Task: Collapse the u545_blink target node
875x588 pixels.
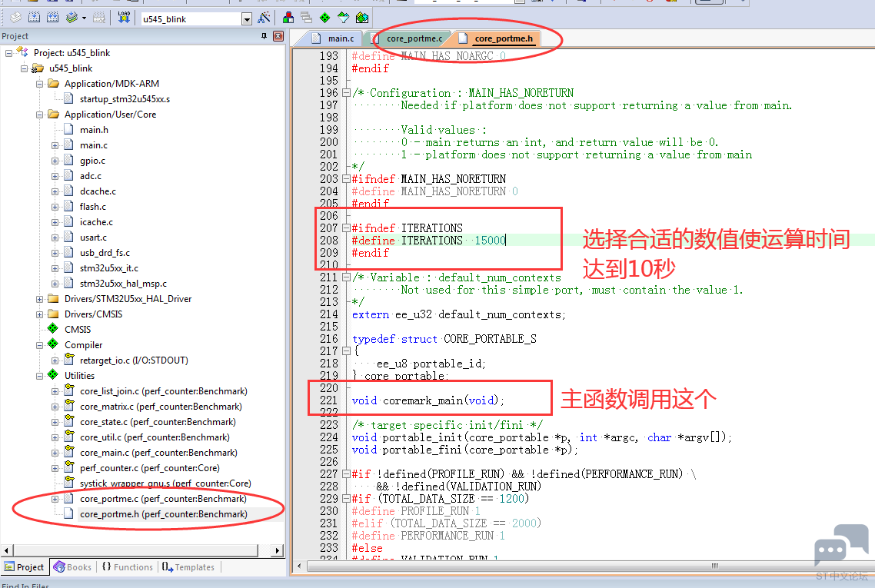Action: pos(24,68)
